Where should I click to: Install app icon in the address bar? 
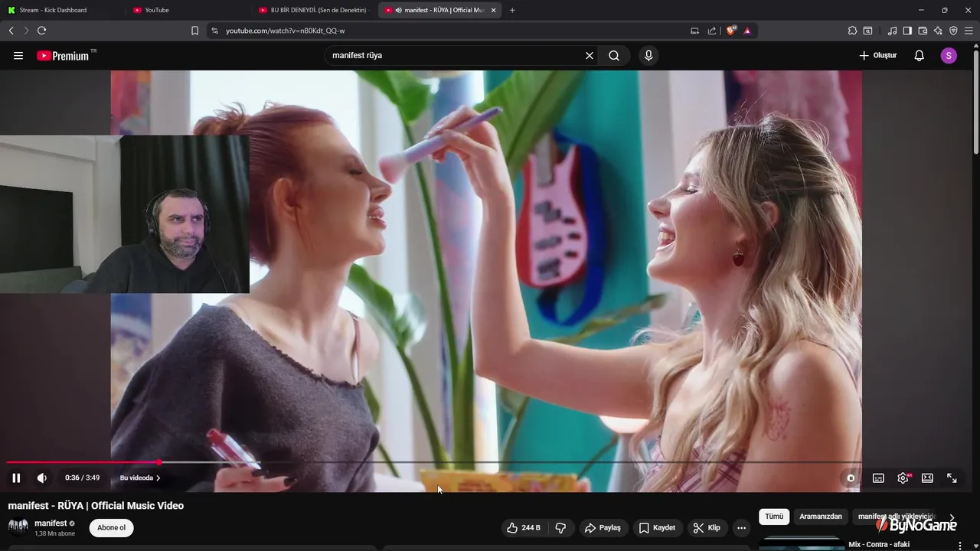point(694,31)
